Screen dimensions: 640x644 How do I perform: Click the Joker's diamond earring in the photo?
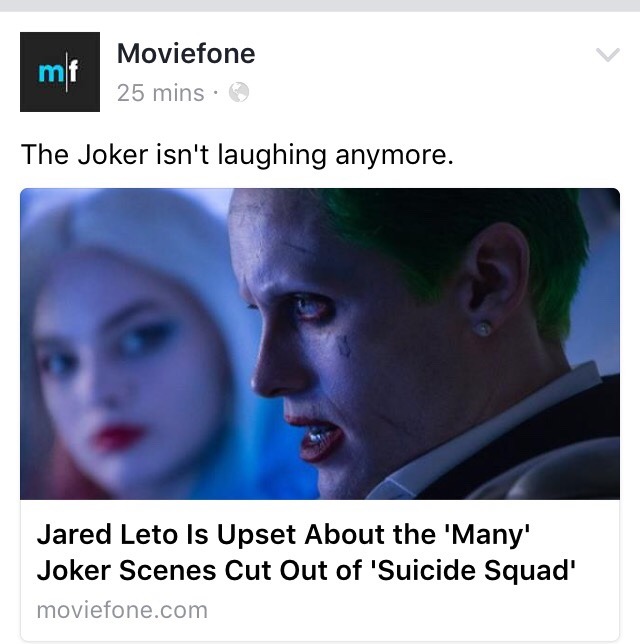click(483, 328)
